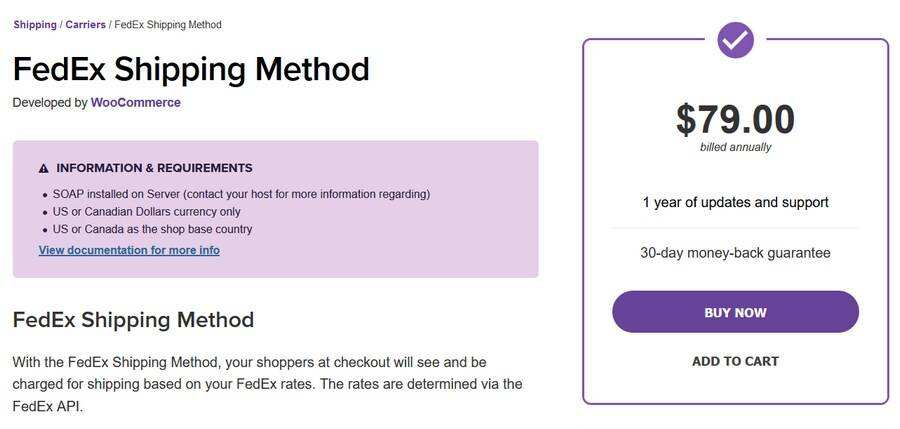Screen dimensions: 900x429
Task: Open the Shipping breadcrumb link
Action: click(35, 24)
